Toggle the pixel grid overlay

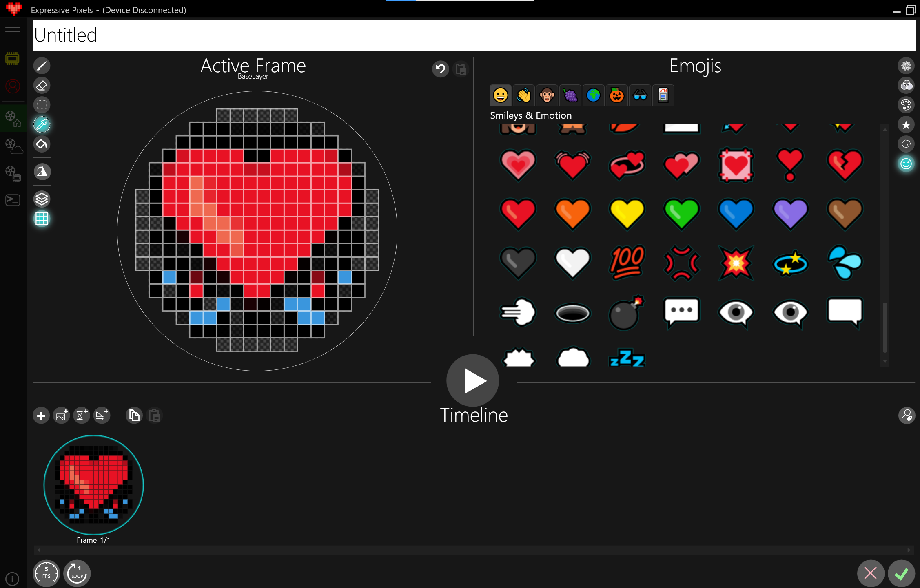coord(42,219)
